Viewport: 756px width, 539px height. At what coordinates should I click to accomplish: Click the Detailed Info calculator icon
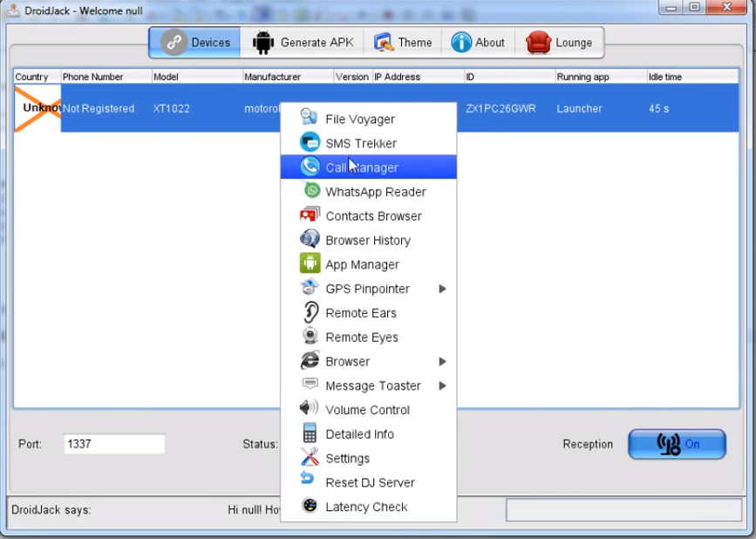(310, 433)
